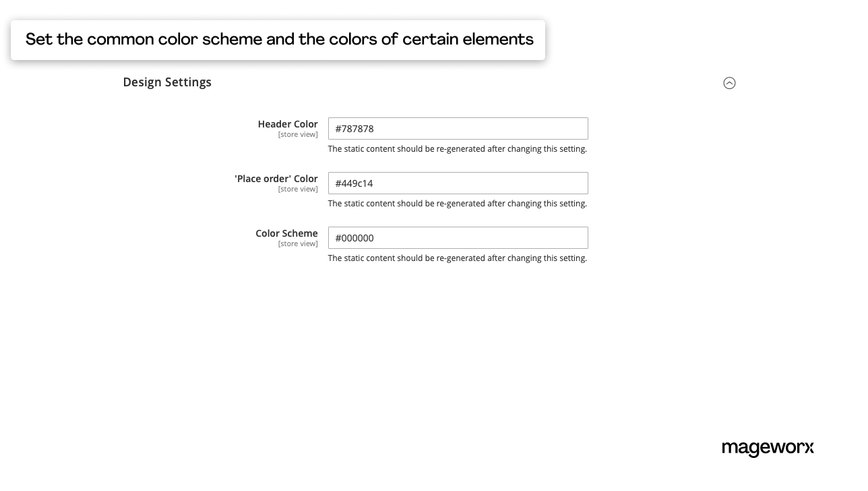Viewport: 868px width, 491px height.
Task: Click the Design Settings section header
Action: coord(167,82)
